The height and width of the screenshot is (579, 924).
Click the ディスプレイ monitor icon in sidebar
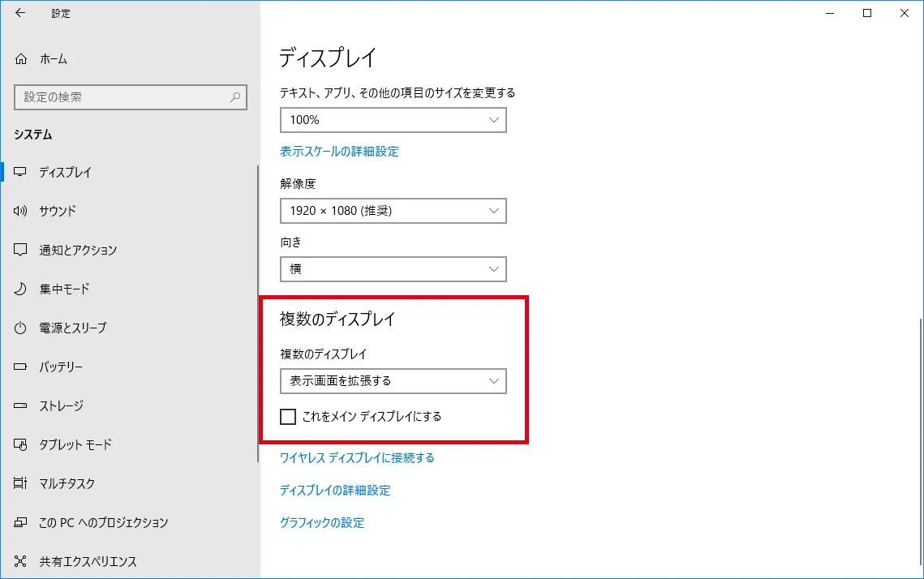20,172
